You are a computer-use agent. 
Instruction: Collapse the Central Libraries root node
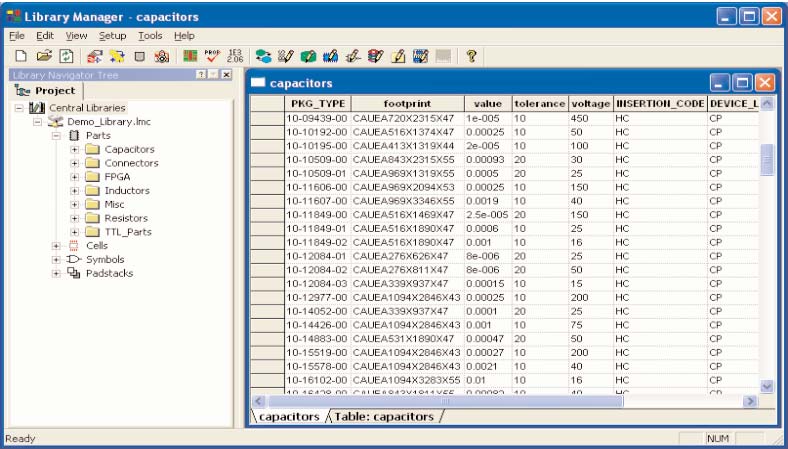click(21, 107)
